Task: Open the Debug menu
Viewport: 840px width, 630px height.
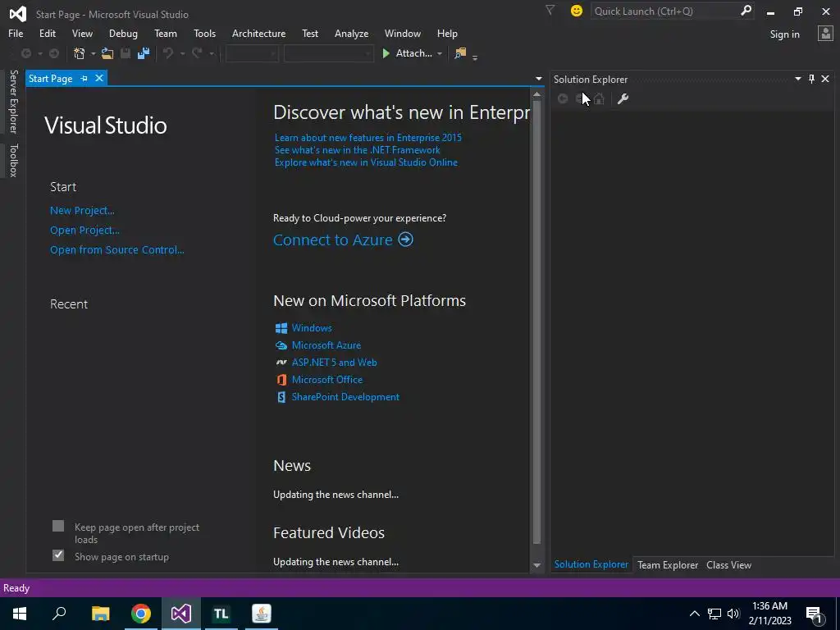Action: click(x=123, y=33)
